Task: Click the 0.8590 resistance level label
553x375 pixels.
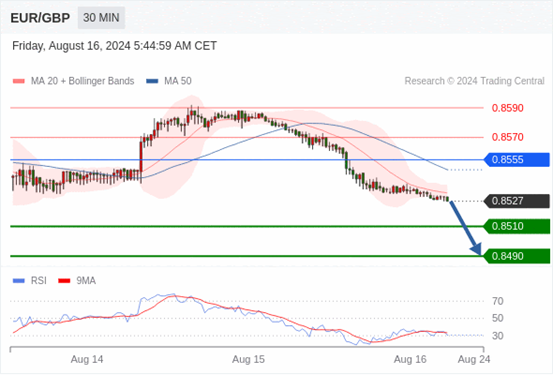Action: pyautogui.click(x=508, y=108)
